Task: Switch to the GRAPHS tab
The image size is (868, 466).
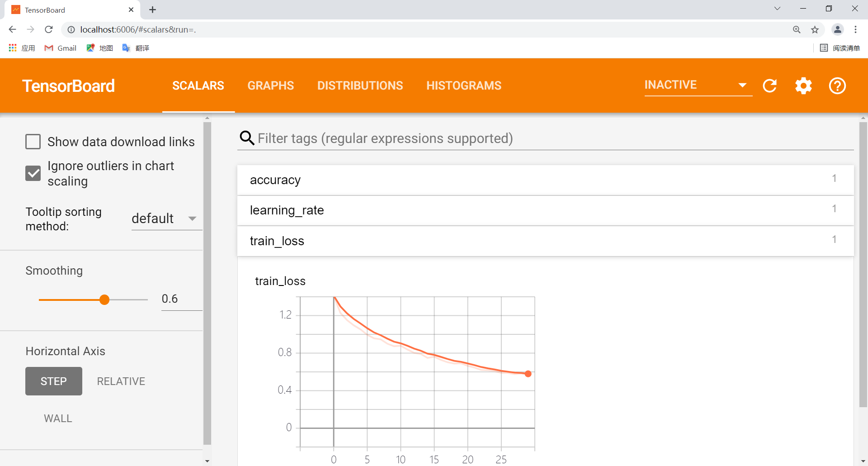Action: 270,86
